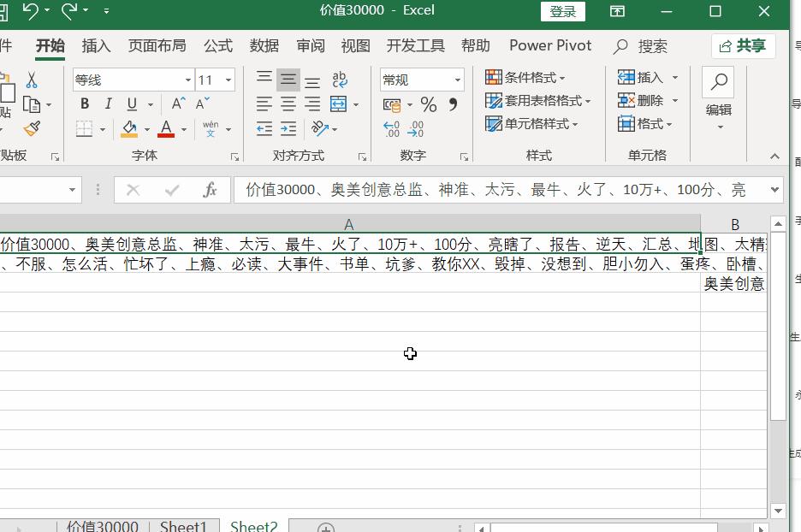The width and height of the screenshot is (801, 532).
Task: Toggle bold formatting
Action: pyautogui.click(x=84, y=103)
